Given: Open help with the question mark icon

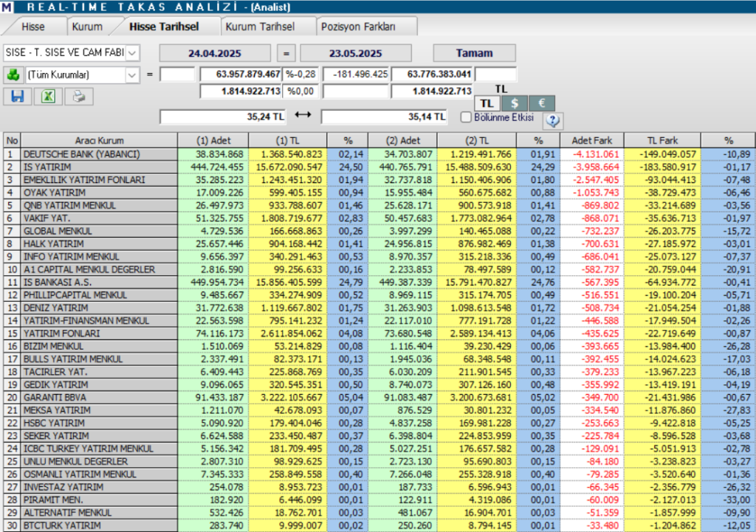Looking at the screenshot, I should [552, 120].
